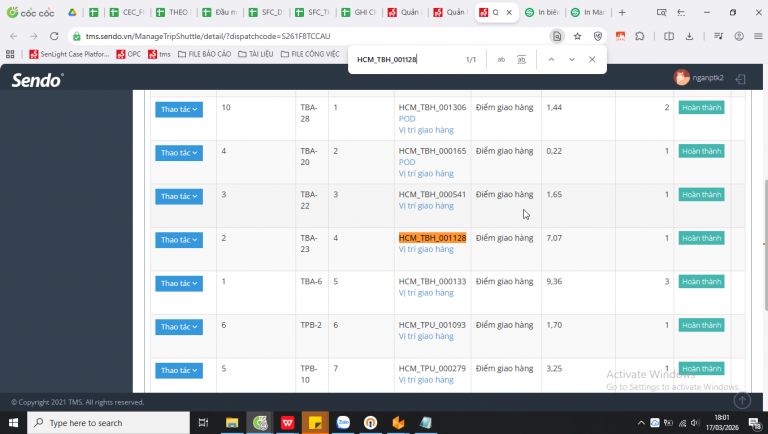Open Thao tác dropdown for HCM_TBH_000541 row
The width and height of the screenshot is (768, 434).
coord(179,196)
